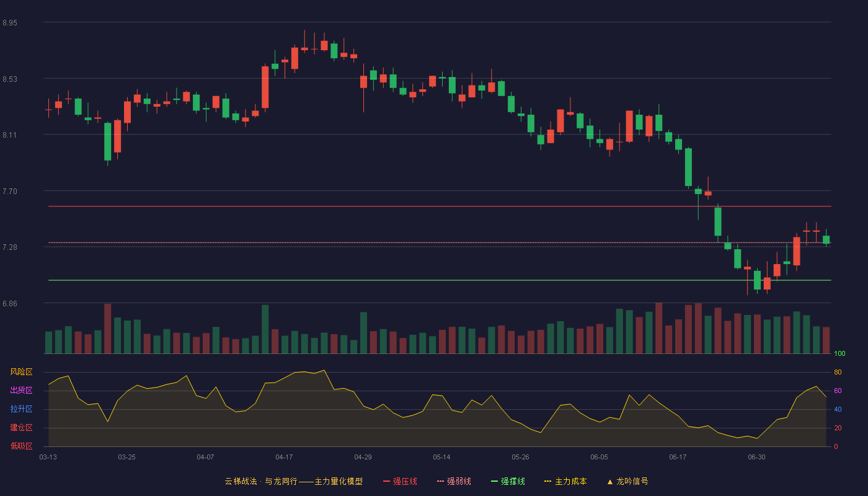Click the 云梯战法 · 与龙同行 title text
The width and height of the screenshot is (868, 496).
[261, 481]
